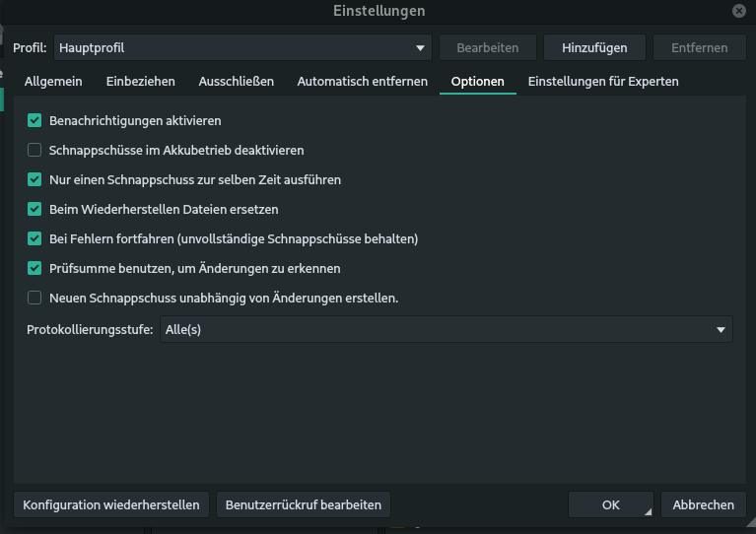
Task: Switch to the Allgemein tab
Action: click(x=53, y=82)
